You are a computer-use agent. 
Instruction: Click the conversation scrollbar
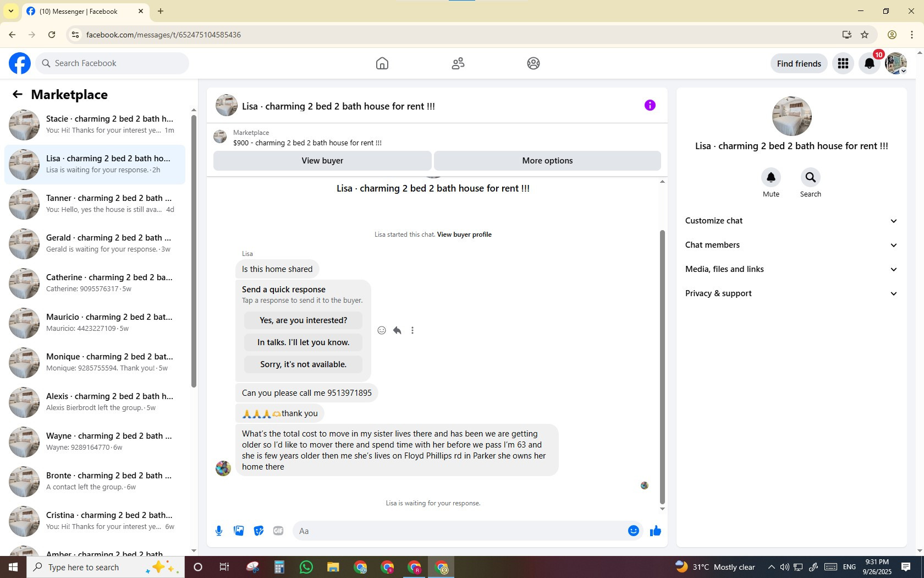662,366
